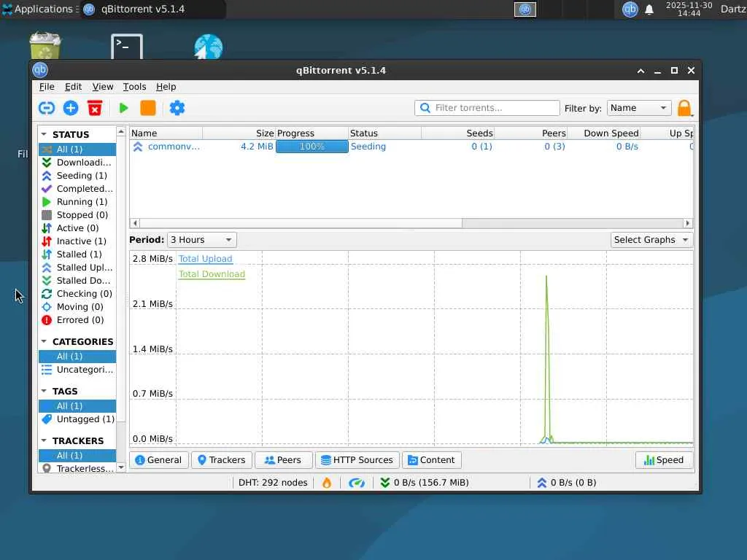Sort by the Name column header

[166, 133]
